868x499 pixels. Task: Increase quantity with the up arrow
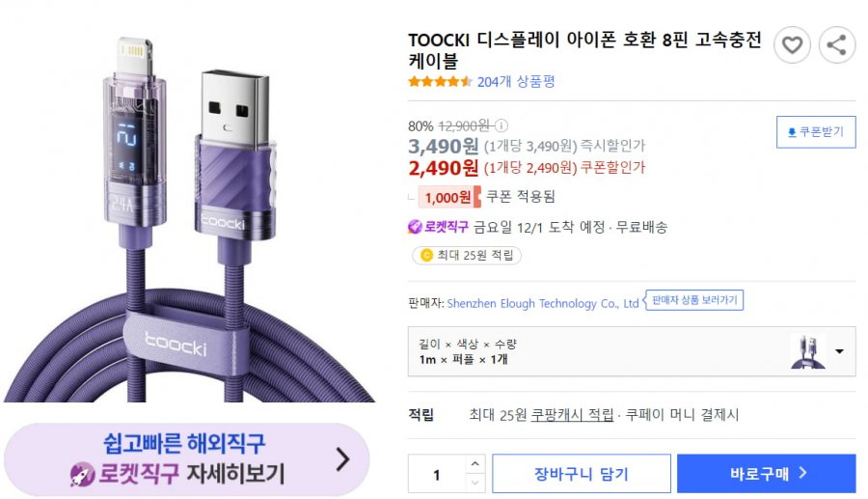(x=475, y=464)
